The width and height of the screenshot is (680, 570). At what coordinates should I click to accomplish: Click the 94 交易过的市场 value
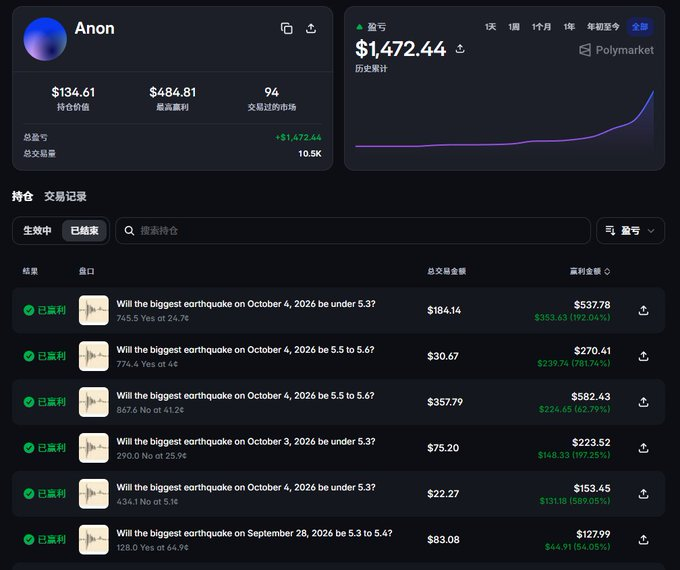pos(271,92)
